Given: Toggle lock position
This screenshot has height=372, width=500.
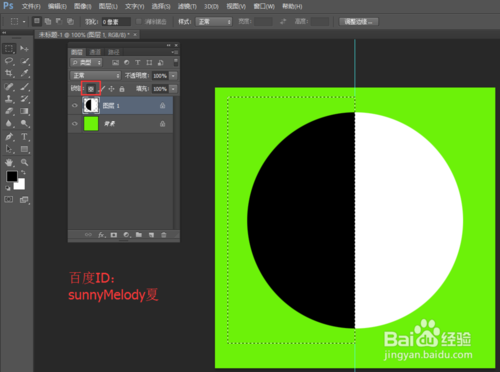Looking at the screenshot, I should click(x=112, y=89).
